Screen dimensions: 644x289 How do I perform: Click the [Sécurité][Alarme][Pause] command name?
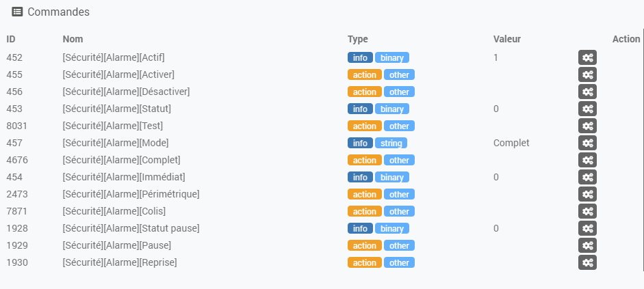116,245
